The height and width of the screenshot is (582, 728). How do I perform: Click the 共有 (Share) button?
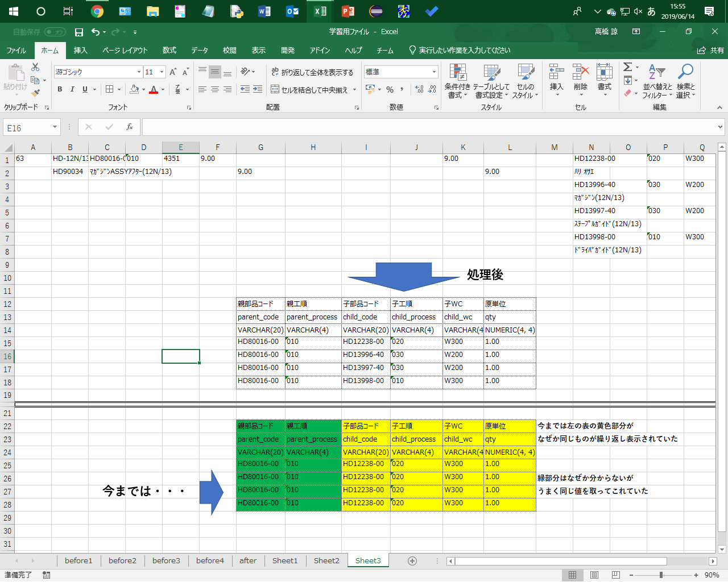tap(711, 51)
